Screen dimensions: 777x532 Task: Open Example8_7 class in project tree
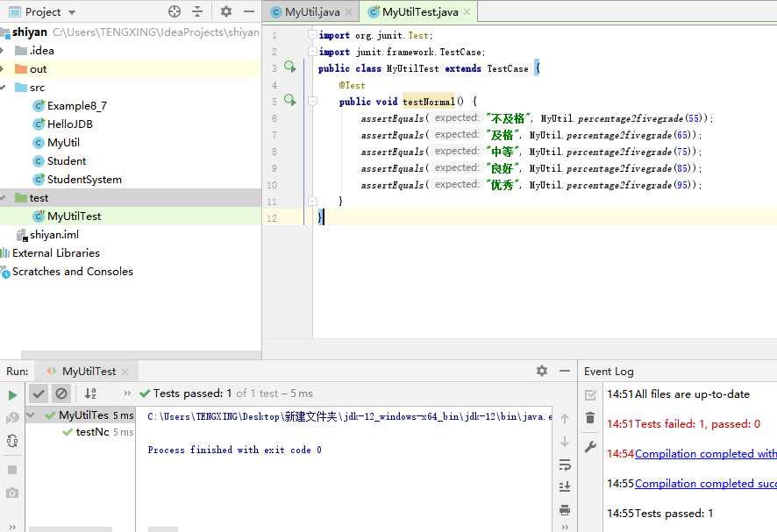click(77, 106)
